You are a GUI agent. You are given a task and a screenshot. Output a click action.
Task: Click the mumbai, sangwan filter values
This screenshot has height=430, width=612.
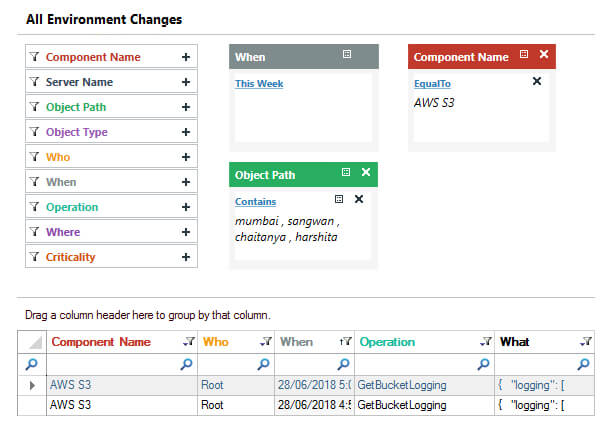(x=287, y=229)
